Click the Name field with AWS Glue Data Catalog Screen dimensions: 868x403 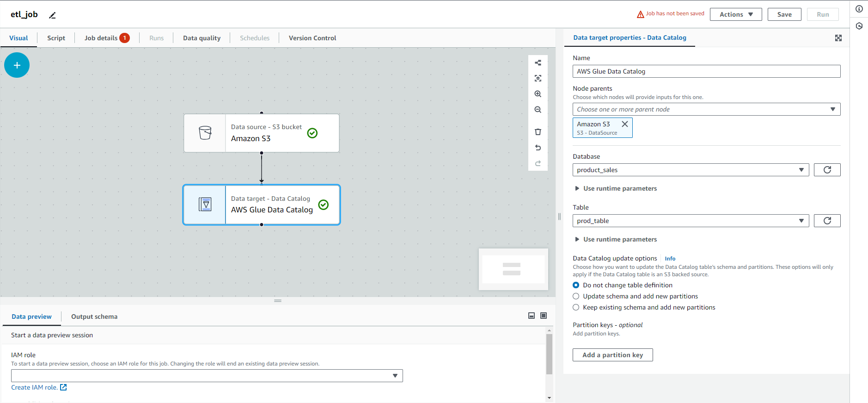pyautogui.click(x=707, y=71)
